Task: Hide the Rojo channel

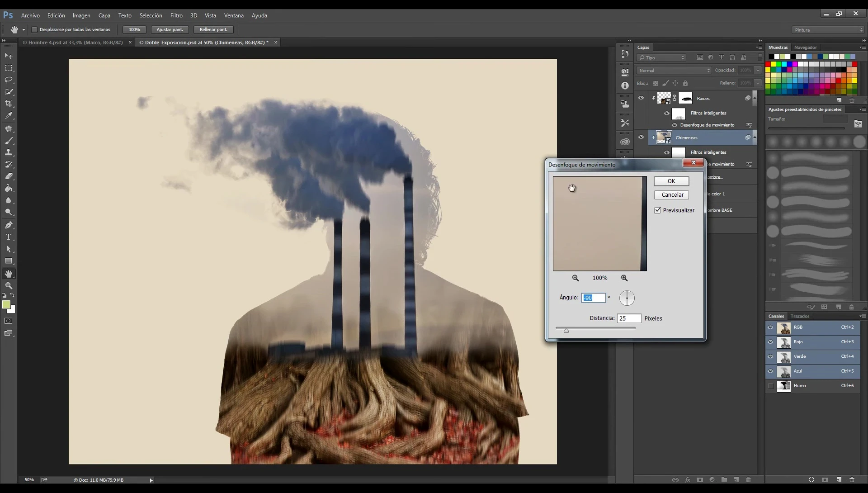Action: pyautogui.click(x=770, y=342)
